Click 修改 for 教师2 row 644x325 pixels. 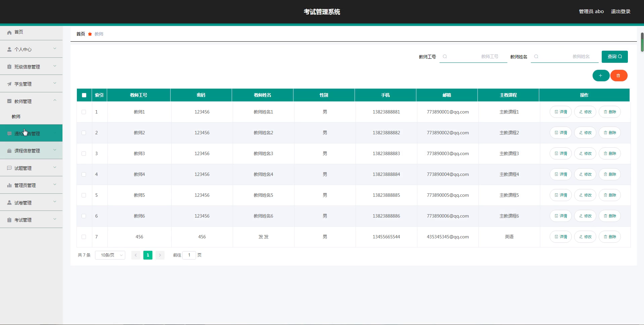[585, 133]
